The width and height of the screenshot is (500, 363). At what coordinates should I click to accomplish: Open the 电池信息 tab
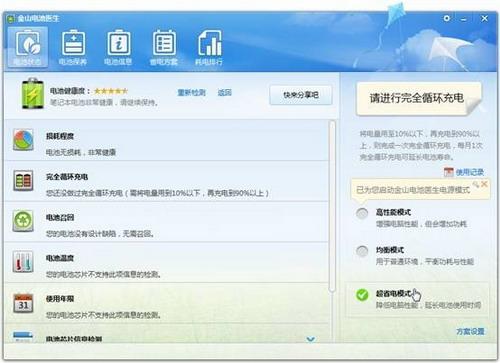coord(118,47)
